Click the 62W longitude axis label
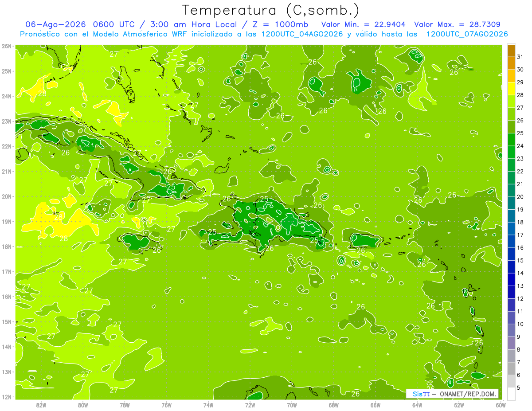Viewport: 532px width, 411px height. [x=459, y=405]
